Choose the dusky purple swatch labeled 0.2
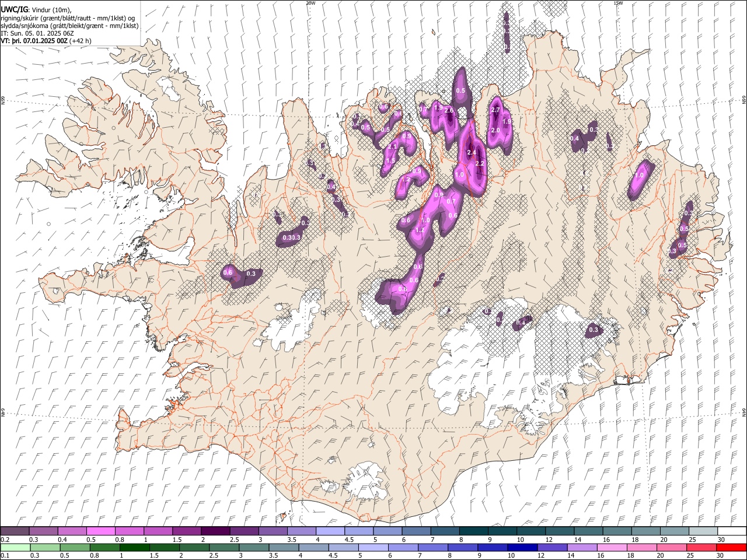747x560 pixels. 15,531
